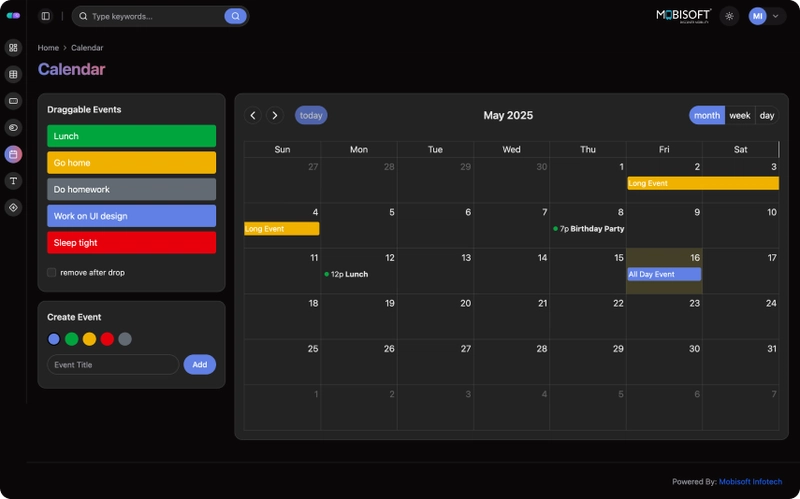This screenshot has width=800, height=499.
Task: Click the date number 22
Action: [618, 303]
